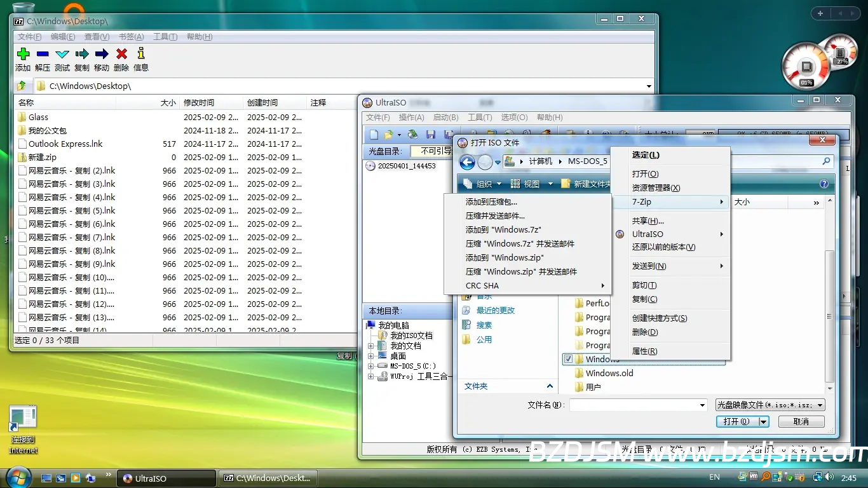Click Media Player quick launch icon
This screenshot has height=488, width=868.
click(76, 478)
